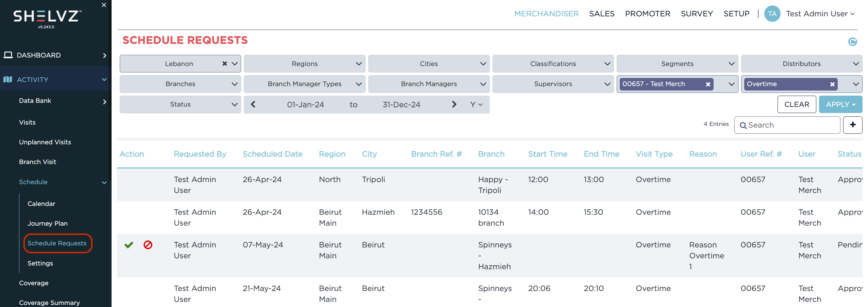Clear the Lebanon country selection
The image size is (868, 307).
point(224,64)
